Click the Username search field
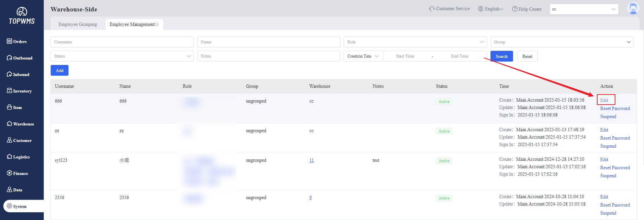The width and height of the screenshot is (644, 220). pos(122,42)
